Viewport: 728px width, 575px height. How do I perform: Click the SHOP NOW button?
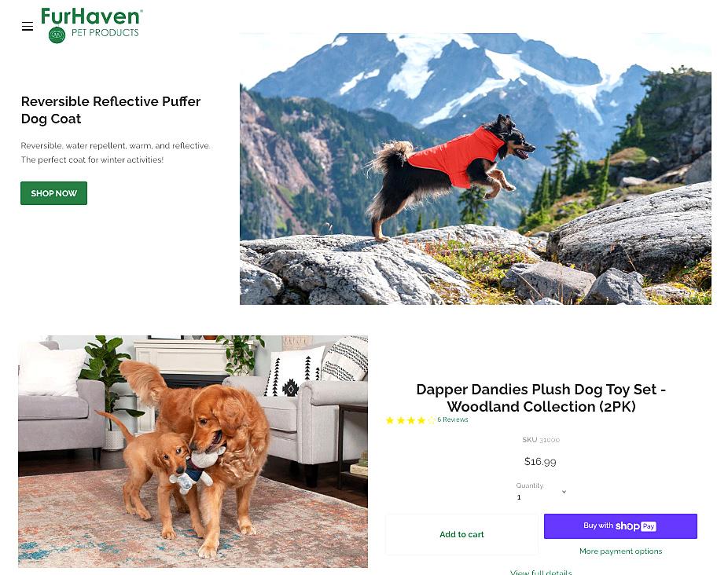(54, 193)
